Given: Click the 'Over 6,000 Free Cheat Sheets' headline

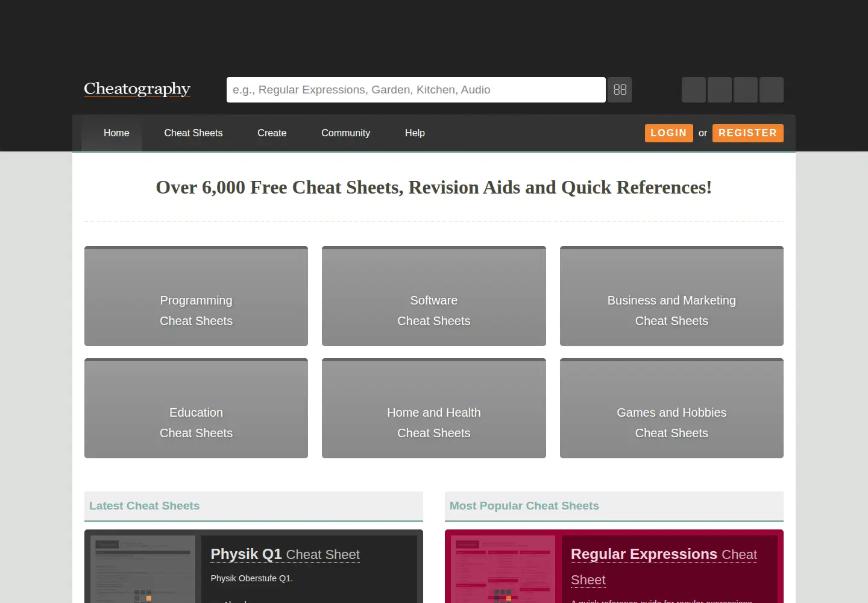Looking at the screenshot, I should click(x=434, y=188).
